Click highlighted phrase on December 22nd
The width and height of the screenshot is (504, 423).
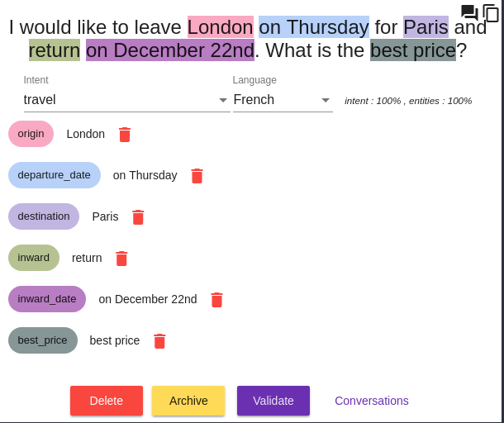coord(170,50)
